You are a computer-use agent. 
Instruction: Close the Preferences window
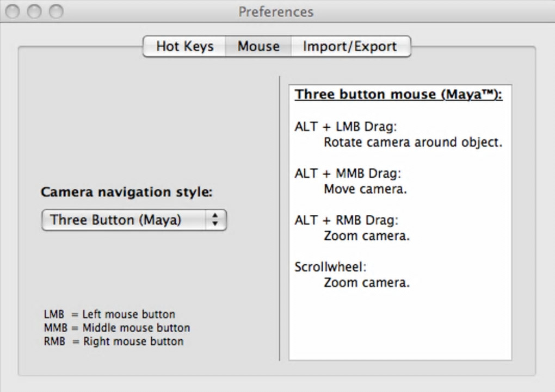tap(13, 11)
